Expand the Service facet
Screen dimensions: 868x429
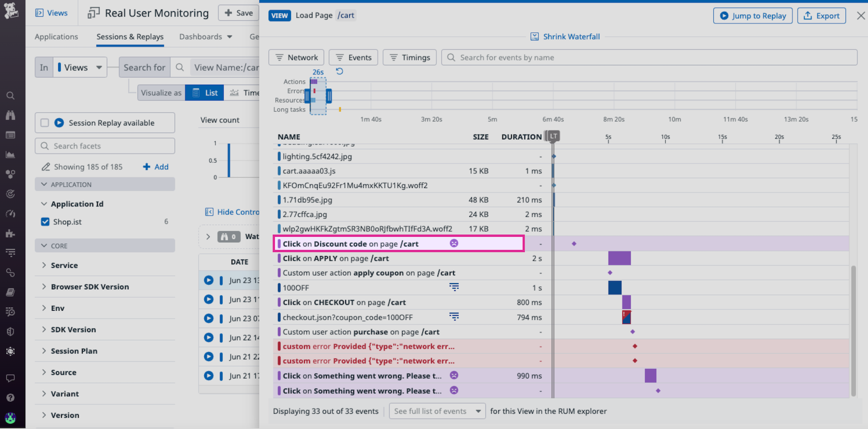(64, 265)
